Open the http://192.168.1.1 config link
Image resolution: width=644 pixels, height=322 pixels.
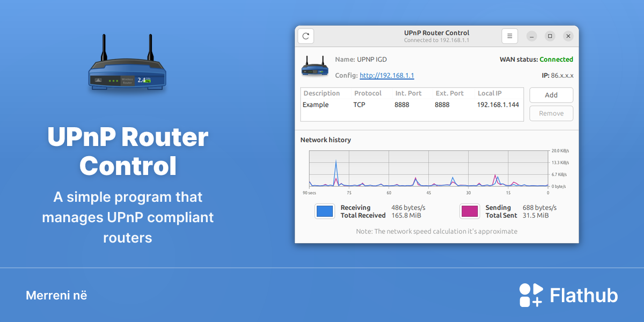(386, 76)
